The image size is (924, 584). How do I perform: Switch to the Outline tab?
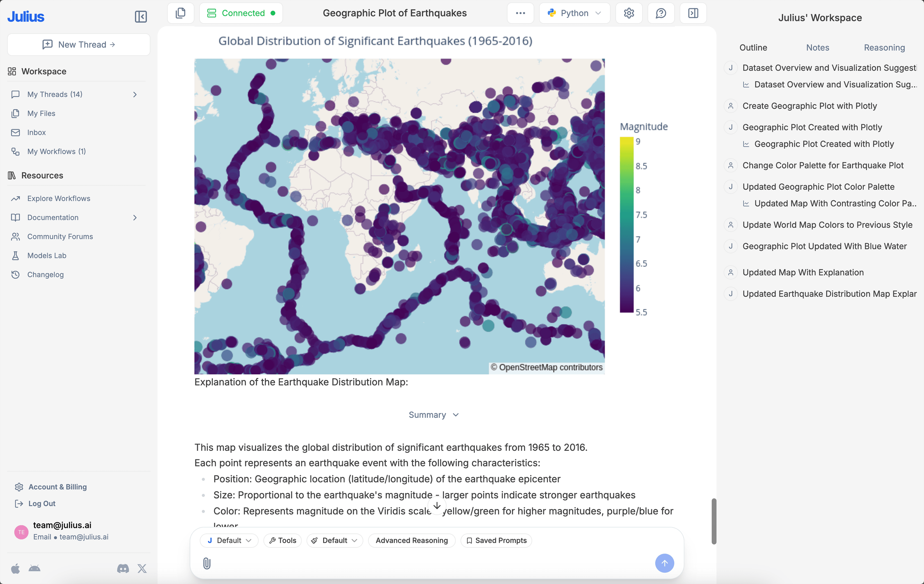(x=753, y=47)
